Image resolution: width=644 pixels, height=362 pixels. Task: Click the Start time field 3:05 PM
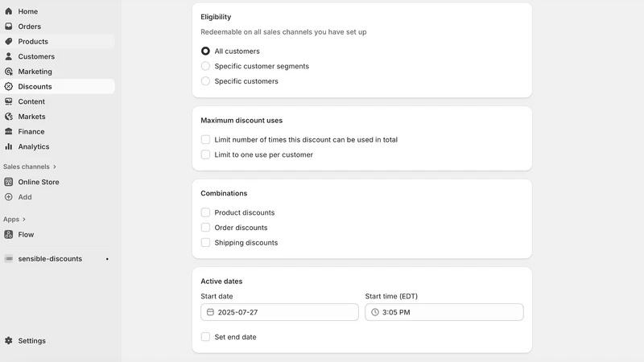pos(444,312)
